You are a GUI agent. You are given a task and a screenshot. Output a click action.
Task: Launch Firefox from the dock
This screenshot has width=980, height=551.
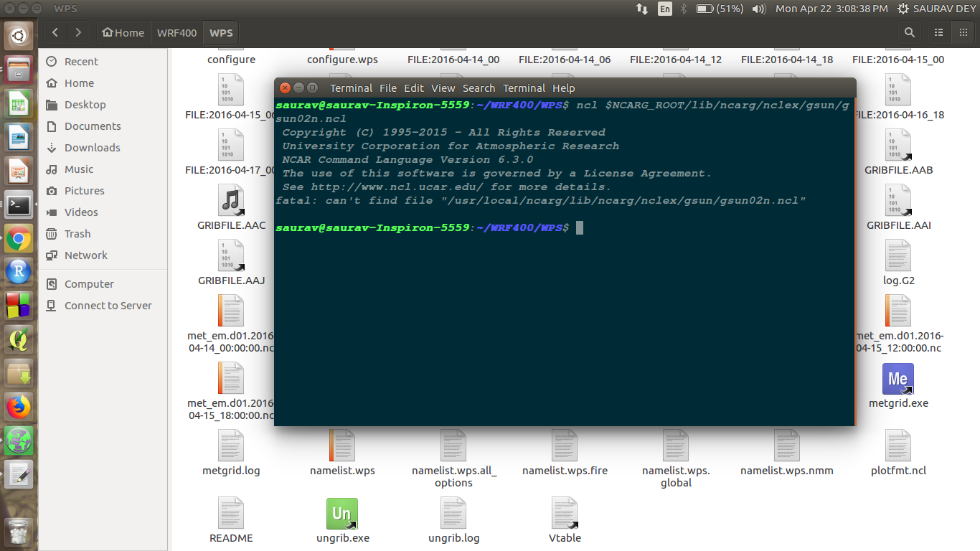pyautogui.click(x=19, y=407)
